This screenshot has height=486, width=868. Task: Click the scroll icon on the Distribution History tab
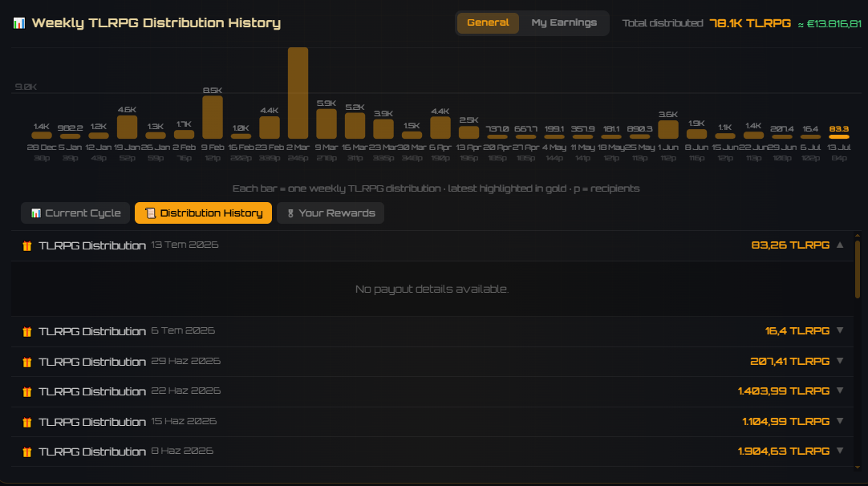pyautogui.click(x=150, y=213)
